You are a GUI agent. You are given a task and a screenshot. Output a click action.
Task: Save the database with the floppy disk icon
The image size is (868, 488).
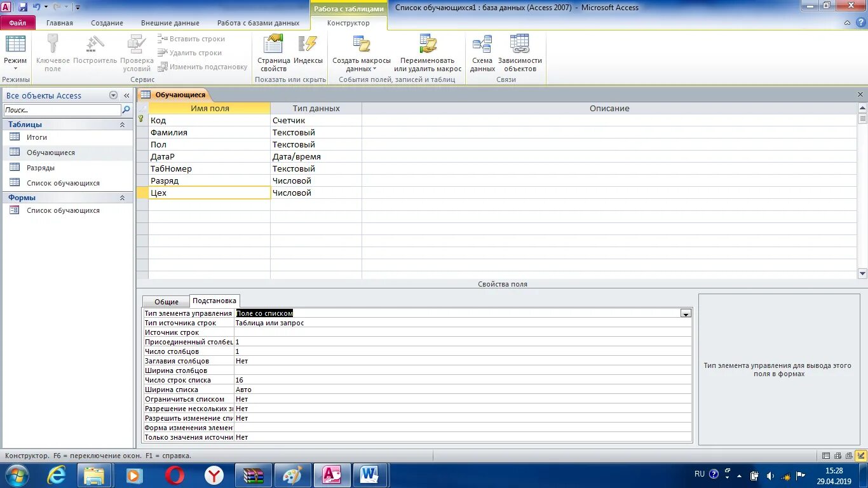point(23,7)
